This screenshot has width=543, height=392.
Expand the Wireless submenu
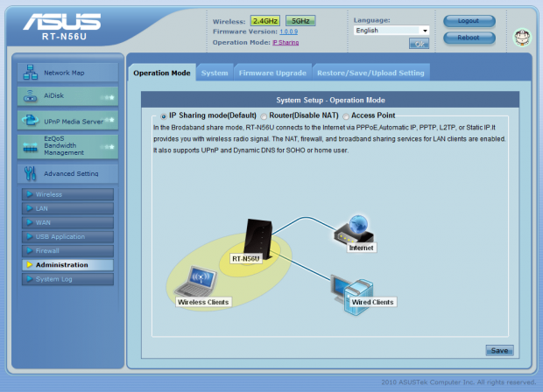click(67, 194)
